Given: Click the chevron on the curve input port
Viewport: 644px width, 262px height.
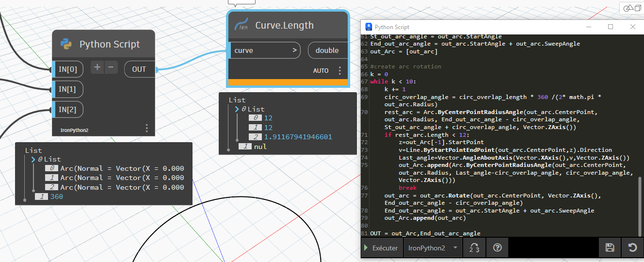Looking at the screenshot, I should click(x=294, y=50).
